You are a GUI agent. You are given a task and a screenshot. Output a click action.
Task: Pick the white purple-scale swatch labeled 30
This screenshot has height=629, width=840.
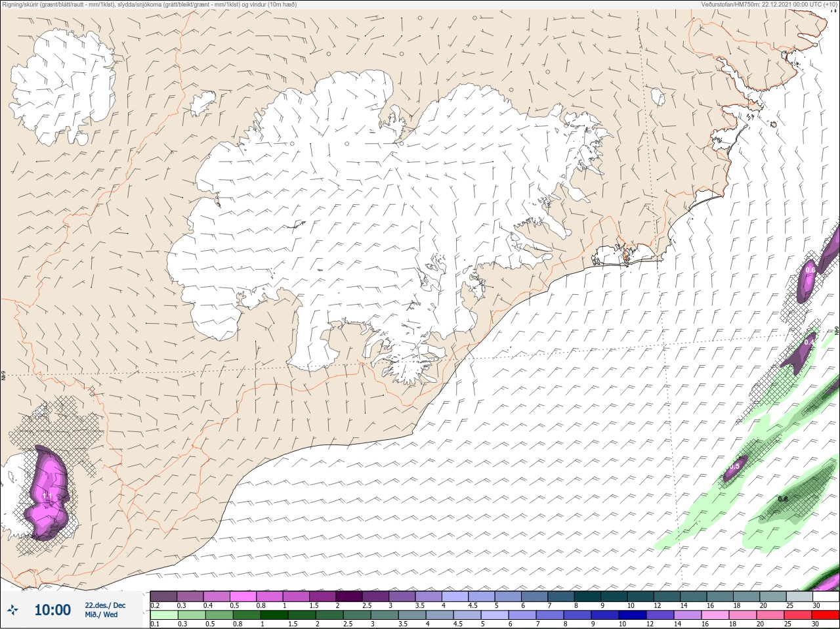[826, 596]
